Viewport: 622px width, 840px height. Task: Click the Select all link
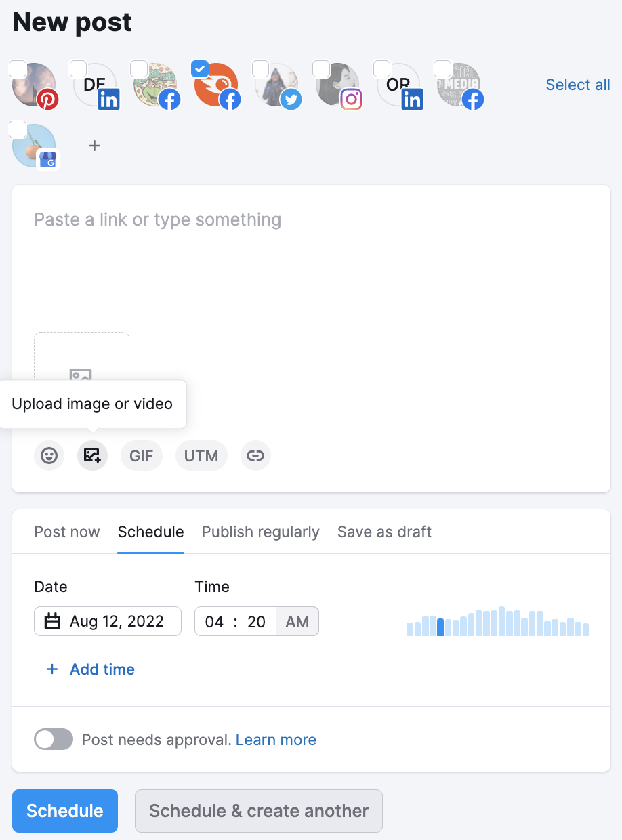(577, 85)
